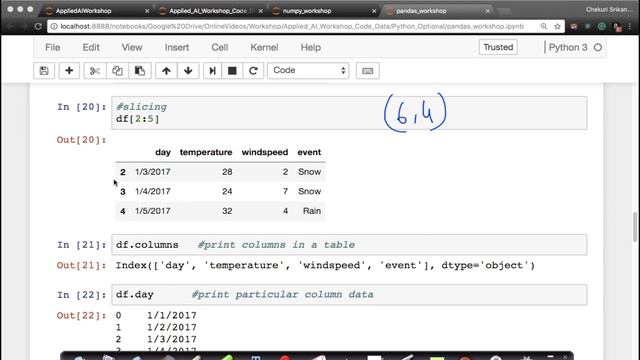Screen dimensions: 640x360
Task: Click the page vertical scrollbar thumb
Action: (635, 227)
